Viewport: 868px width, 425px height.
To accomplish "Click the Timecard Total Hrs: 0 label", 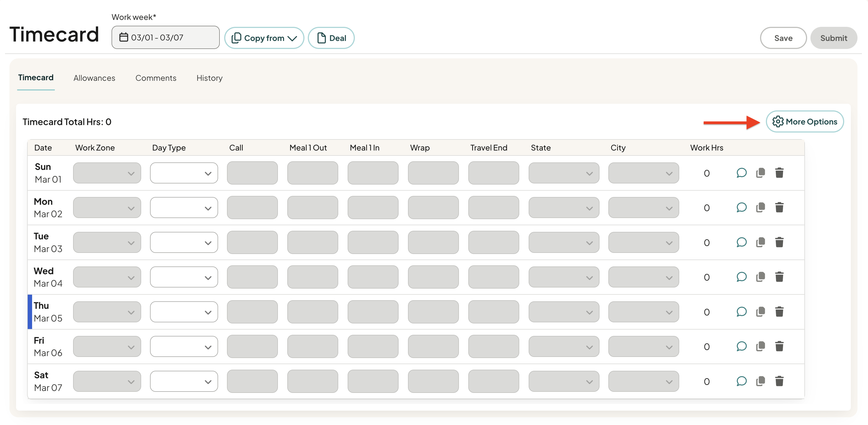I will pyautogui.click(x=67, y=122).
